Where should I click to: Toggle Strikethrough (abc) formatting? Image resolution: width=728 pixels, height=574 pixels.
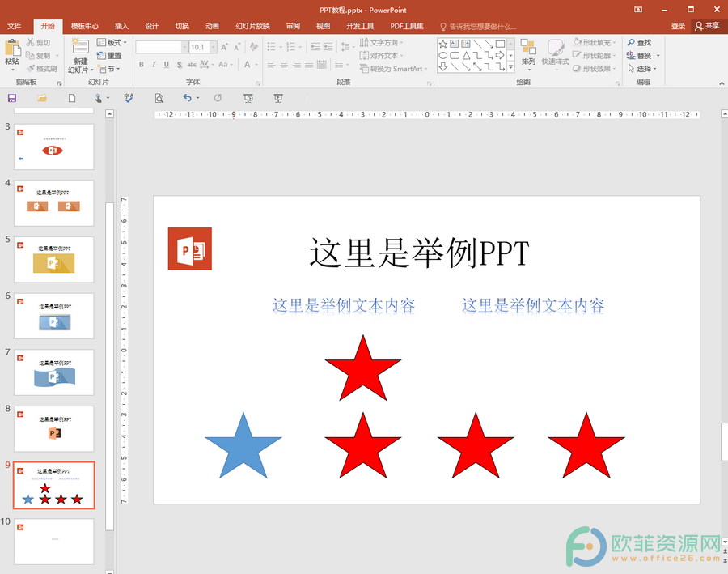[192, 65]
